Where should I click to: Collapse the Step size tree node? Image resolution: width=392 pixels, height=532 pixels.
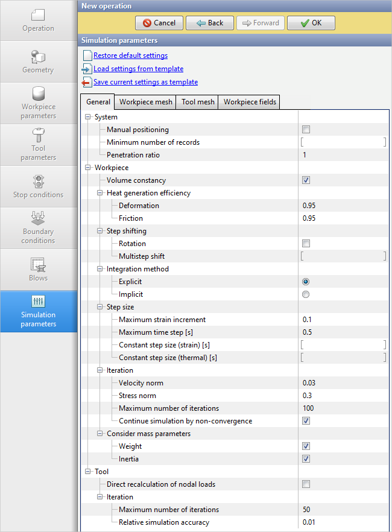pos(101,307)
